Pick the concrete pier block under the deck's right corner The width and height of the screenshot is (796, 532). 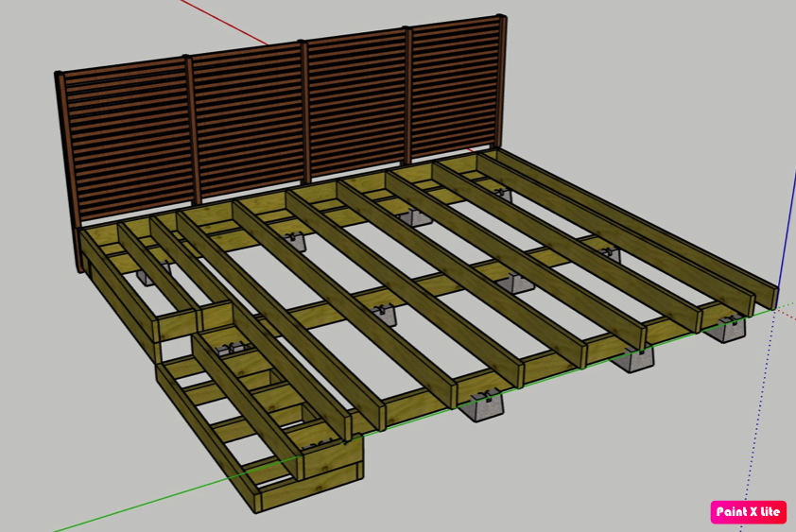725,328
